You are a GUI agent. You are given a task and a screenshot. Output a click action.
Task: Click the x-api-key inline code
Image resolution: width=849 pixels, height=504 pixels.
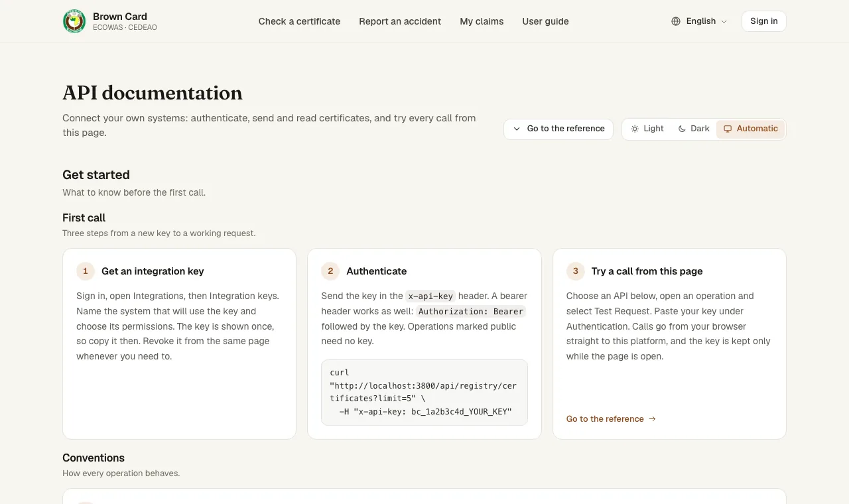[x=430, y=296]
